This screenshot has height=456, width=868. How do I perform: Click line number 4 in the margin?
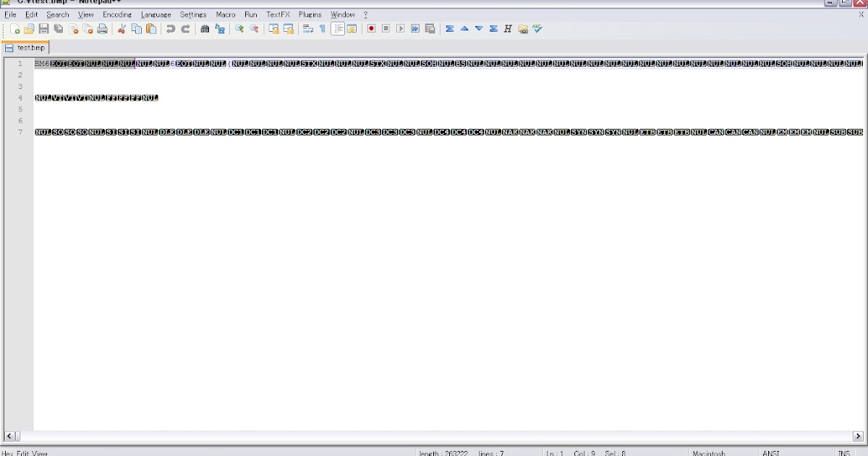20,98
